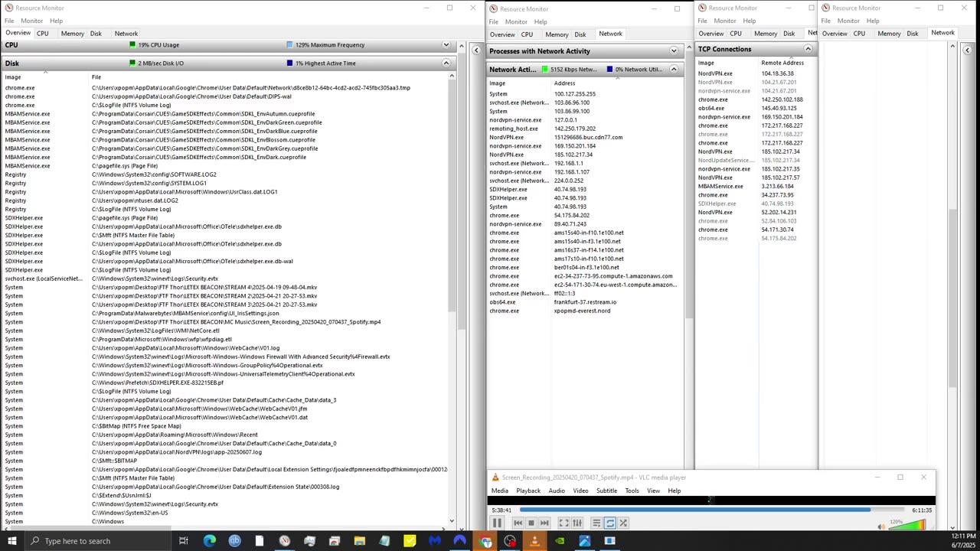Screen dimensions: 980x551
Task: Collapse the Network Activity section
Action: (674, 70)
